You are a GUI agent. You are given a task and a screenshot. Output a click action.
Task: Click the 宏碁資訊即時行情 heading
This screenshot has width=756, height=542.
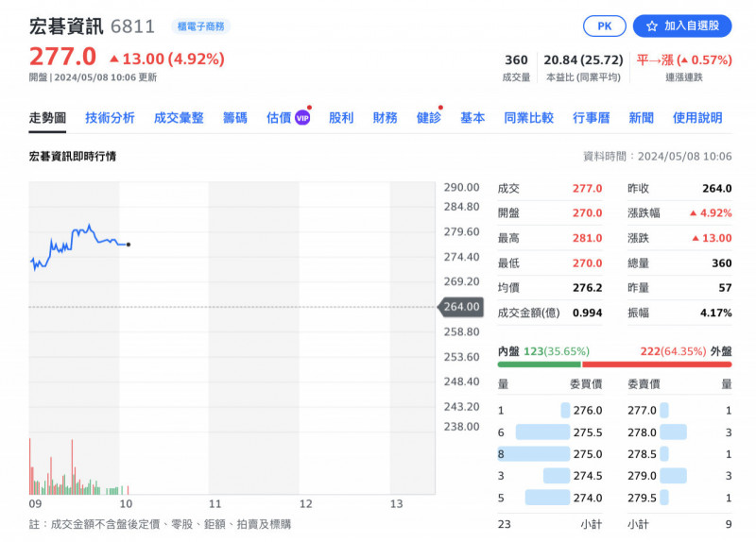pos(73,156)
